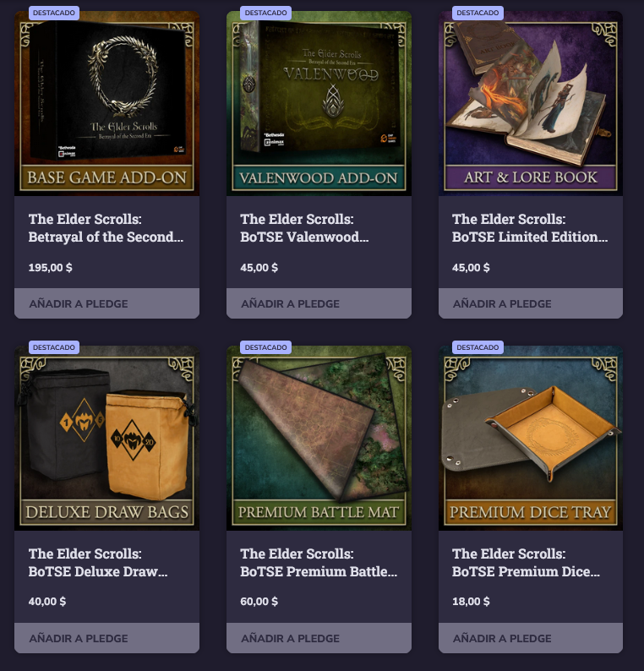Open the Premium Battle Mat image
Viewport: 644px width, 671px height.
(x=319, y=439)
